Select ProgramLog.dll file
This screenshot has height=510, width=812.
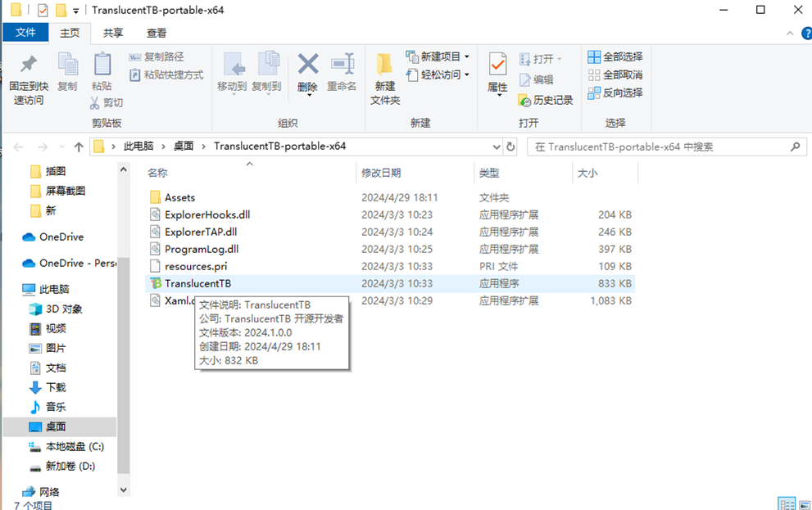point(202,250)
